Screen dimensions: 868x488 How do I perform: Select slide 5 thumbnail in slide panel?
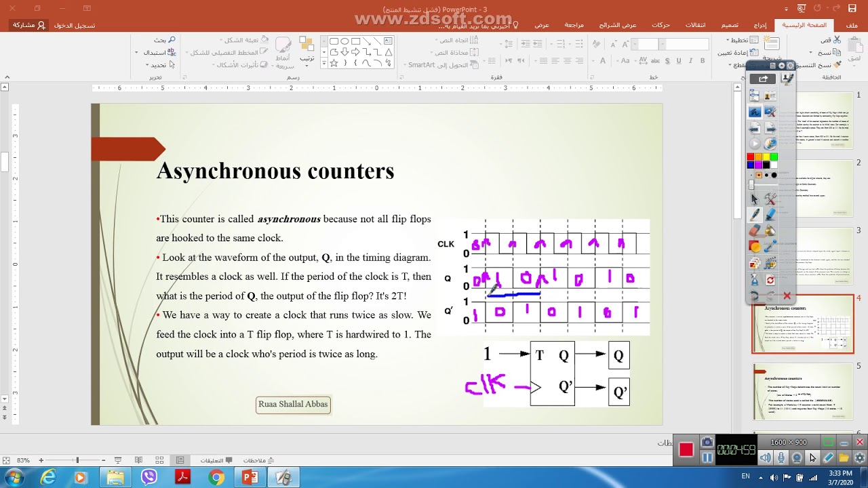[803, 393]
